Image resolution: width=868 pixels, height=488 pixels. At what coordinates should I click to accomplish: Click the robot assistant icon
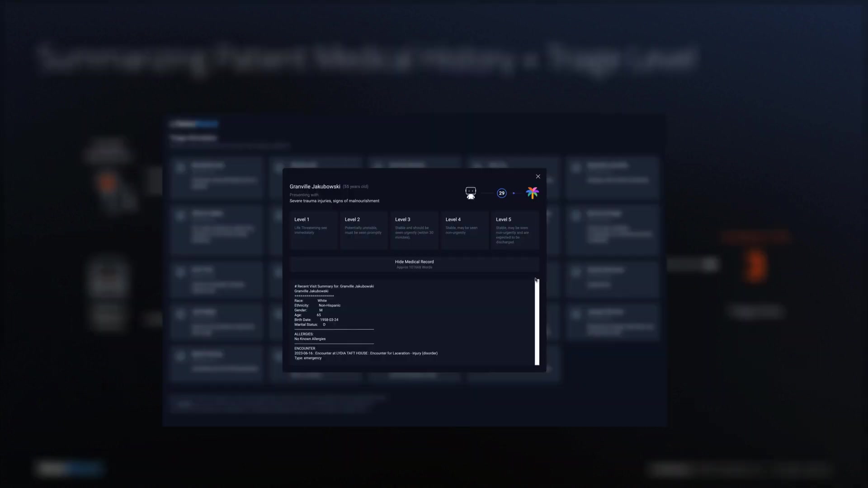tap(471, 193)
